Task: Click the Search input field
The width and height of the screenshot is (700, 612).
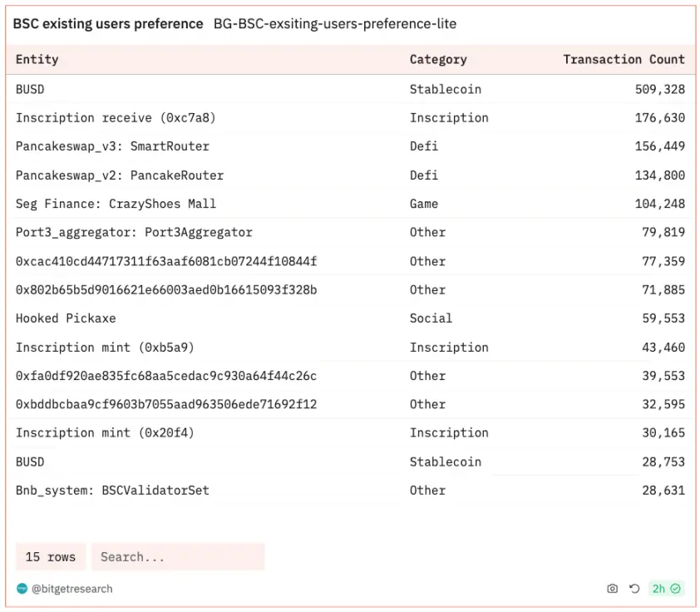Action: 178,557
